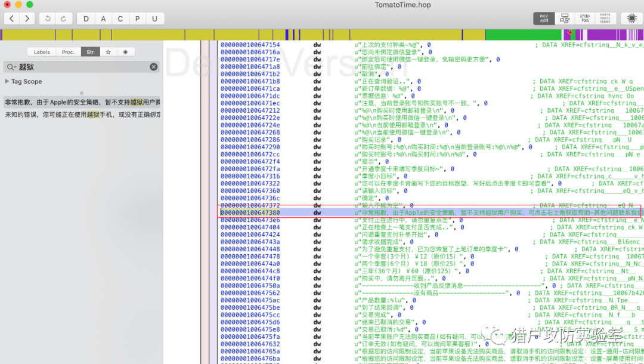Navigate forward with the right arrow button

27,18
